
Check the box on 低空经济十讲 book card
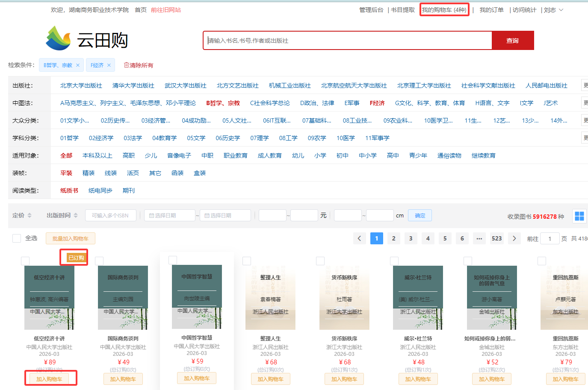pyautogui.click(x=24, y=261)
